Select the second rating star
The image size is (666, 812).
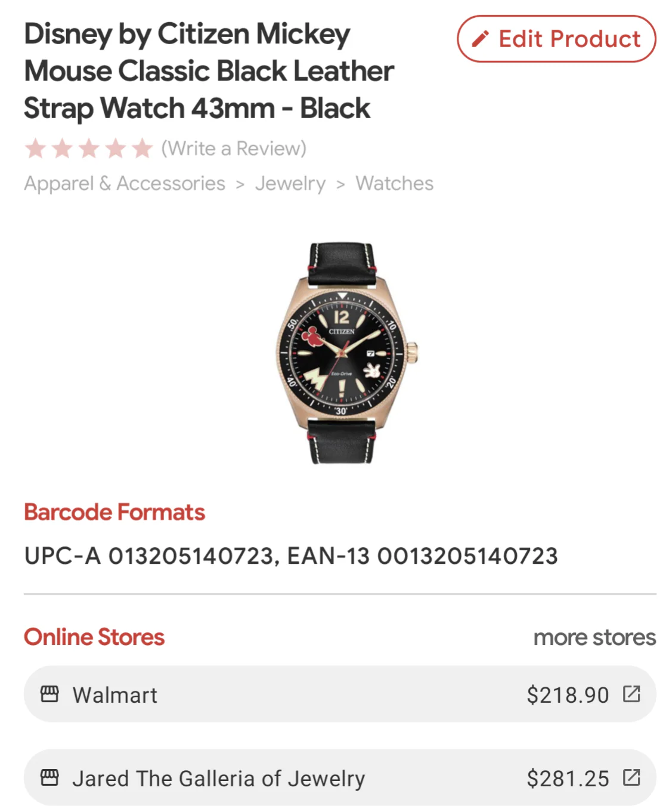(x=63, y=149)
